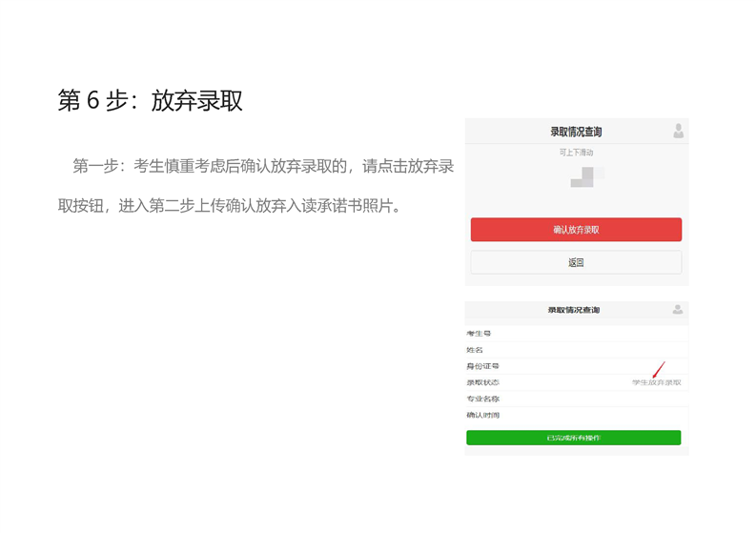Click the 学生放弃录取 status text

(656, 382)
